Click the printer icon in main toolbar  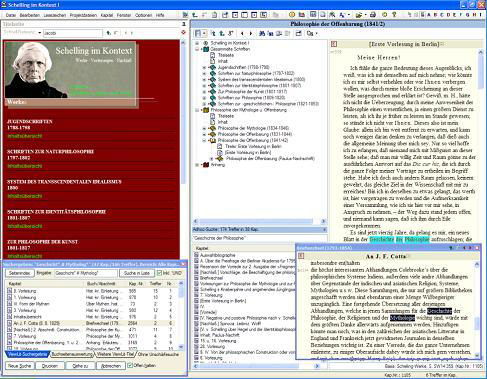click(373, 15)
